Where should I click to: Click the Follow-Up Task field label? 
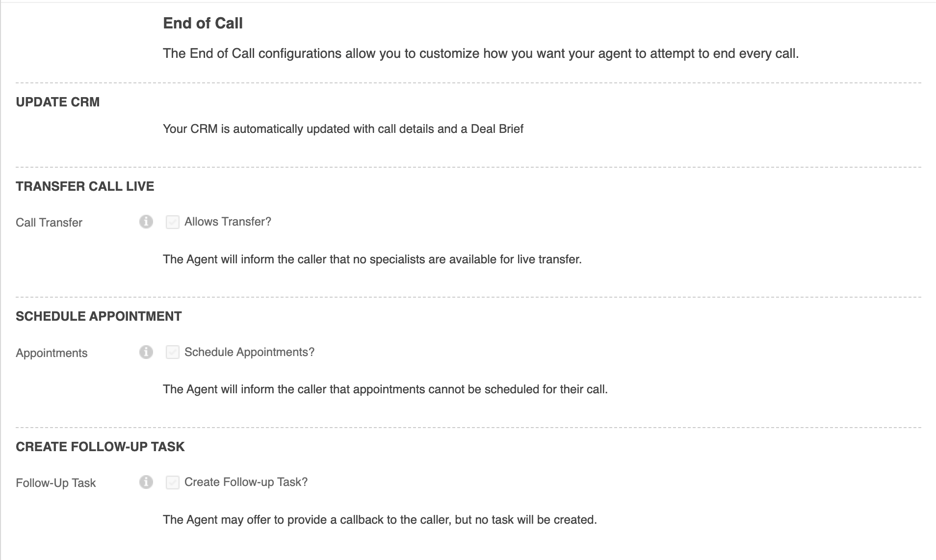pyautogui.click(x=56, y=483)
